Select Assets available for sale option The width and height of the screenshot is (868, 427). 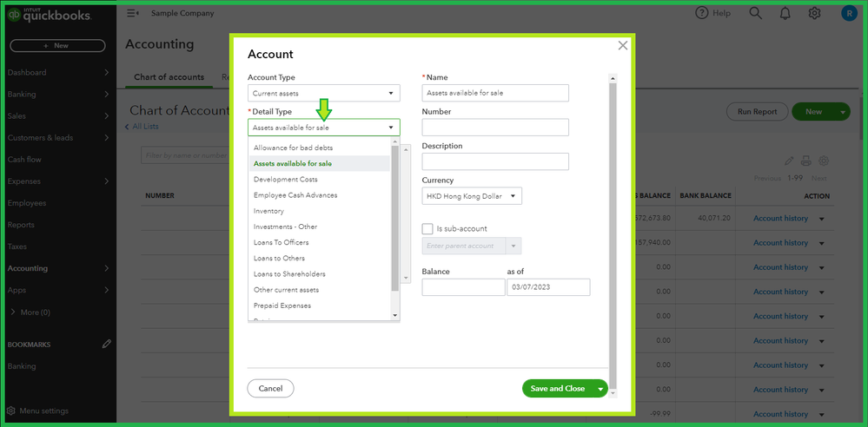pos(320,164)
